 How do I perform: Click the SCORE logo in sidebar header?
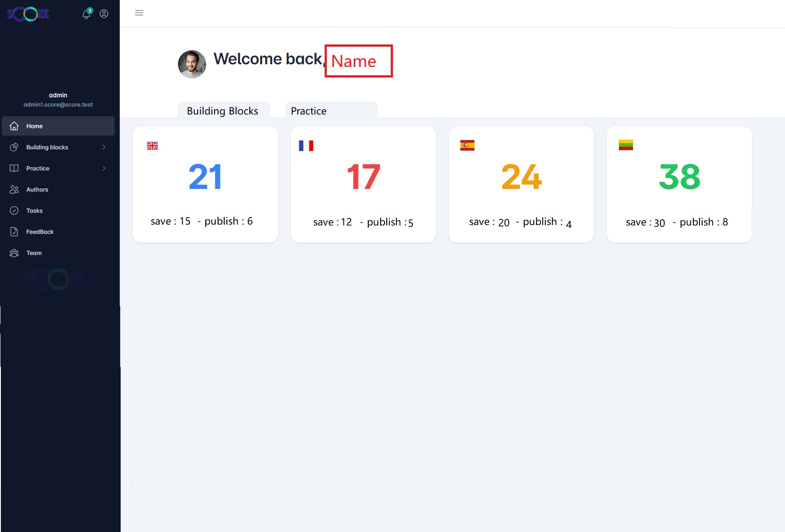[x=28, y=14]
